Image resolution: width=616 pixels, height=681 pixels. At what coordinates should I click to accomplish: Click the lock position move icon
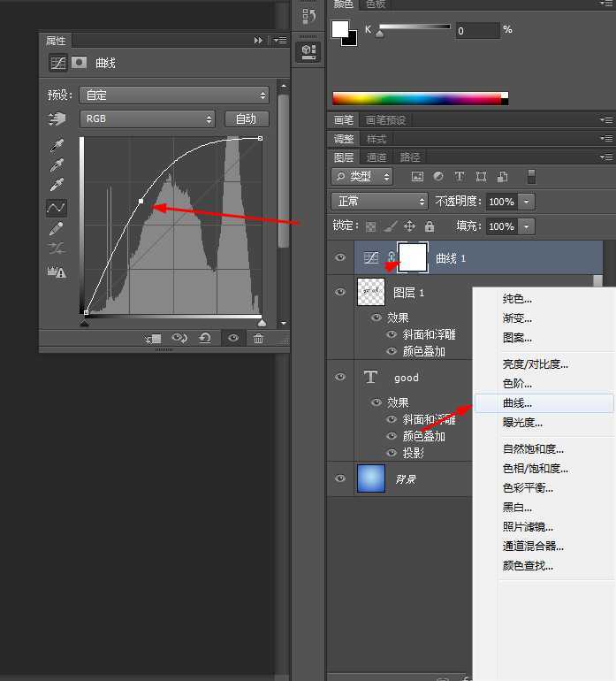(411, 226)
